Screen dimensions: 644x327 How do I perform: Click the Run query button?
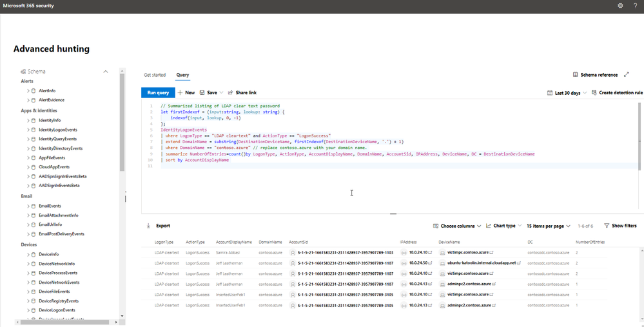click(x=158, y=93)
